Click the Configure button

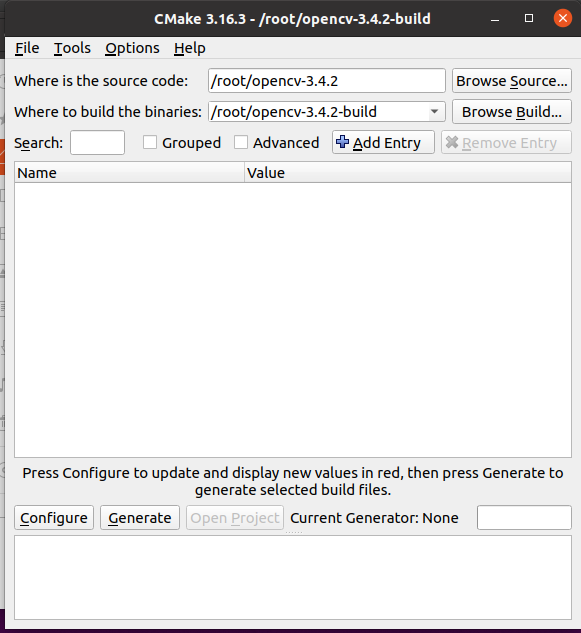54,518
